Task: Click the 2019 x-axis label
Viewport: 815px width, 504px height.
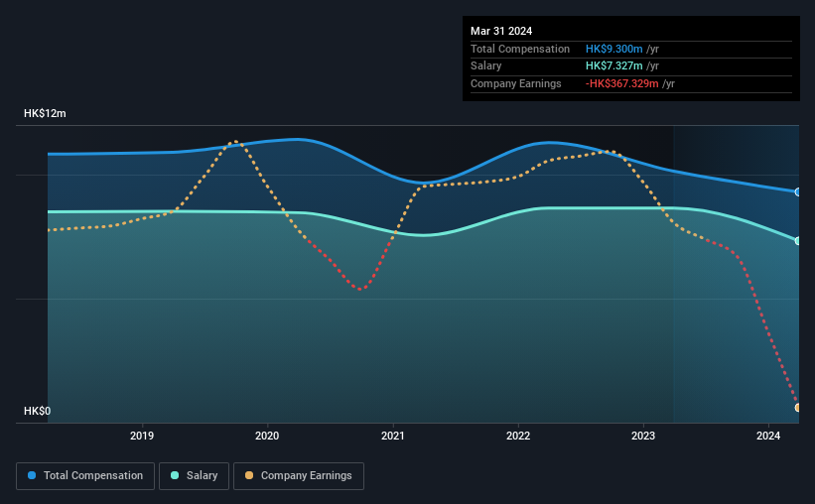Action: tap(142, 436)
